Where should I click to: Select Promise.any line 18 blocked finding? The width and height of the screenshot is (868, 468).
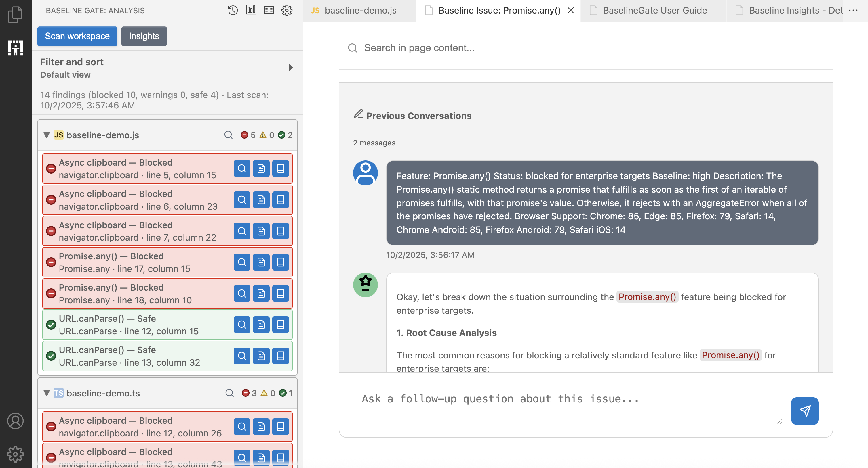point(135,294)
